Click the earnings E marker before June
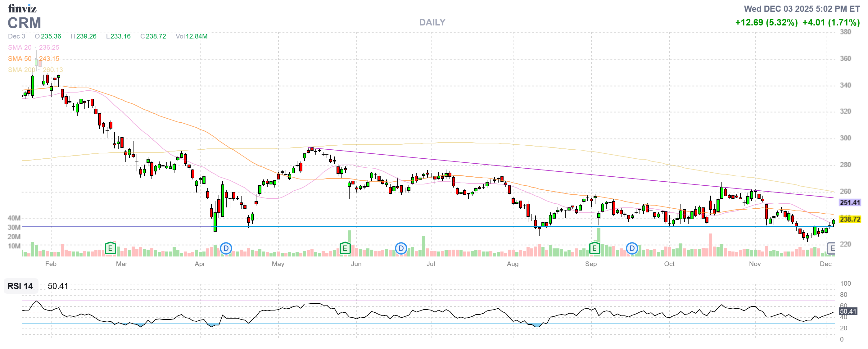The image size is (868, 349). click(345, 249)
